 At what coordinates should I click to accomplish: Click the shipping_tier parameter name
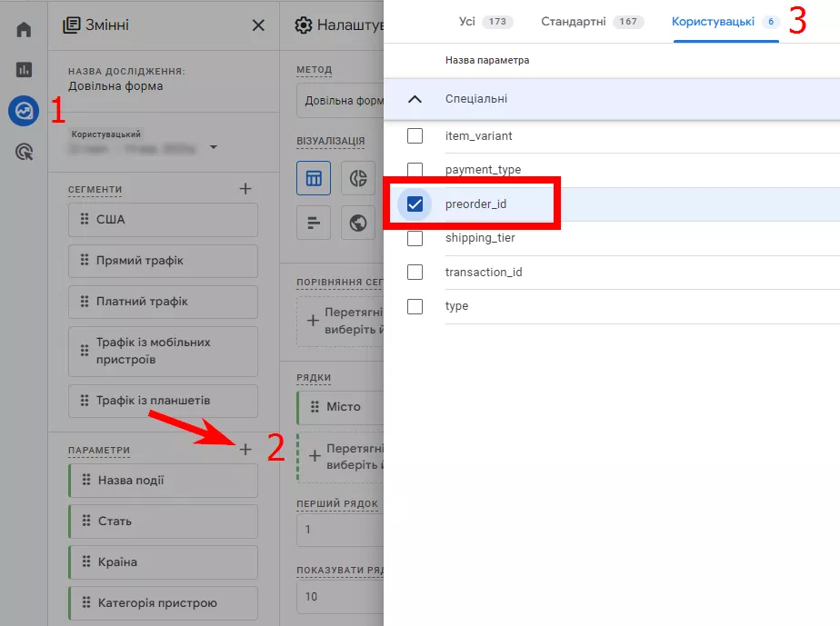[480, 238]
